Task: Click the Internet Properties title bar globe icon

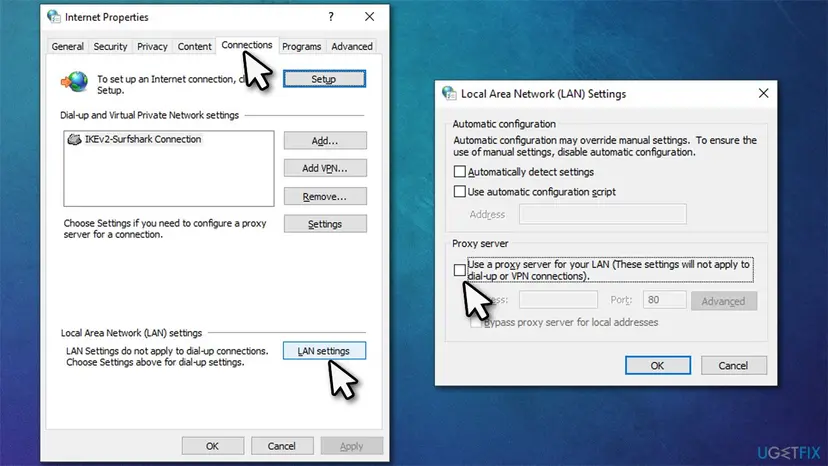Action: (x=54, y=17)
